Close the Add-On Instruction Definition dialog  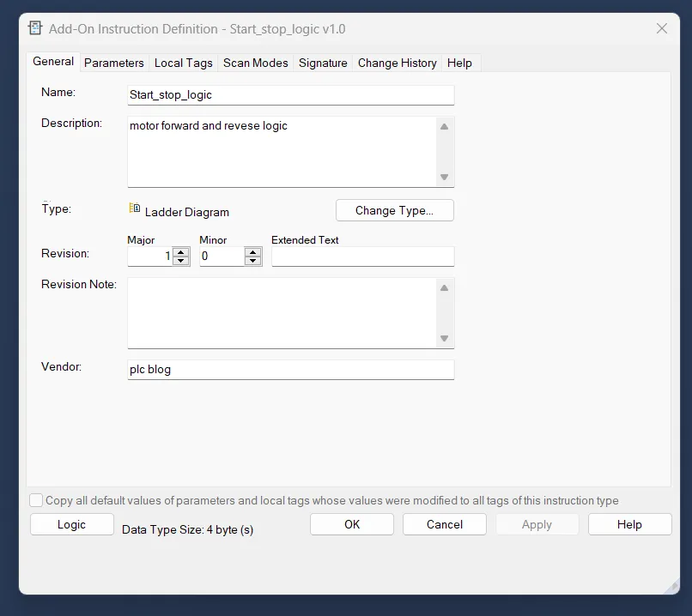pyautogui.click(x=662, y=28)
